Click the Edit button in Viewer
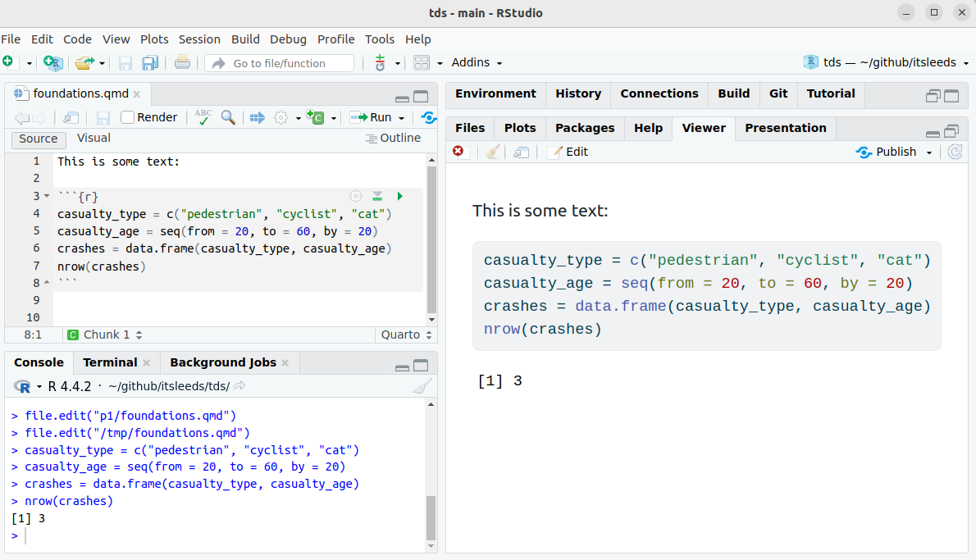The width and height of the screenshot is (976, 560). tap(568, 152)
